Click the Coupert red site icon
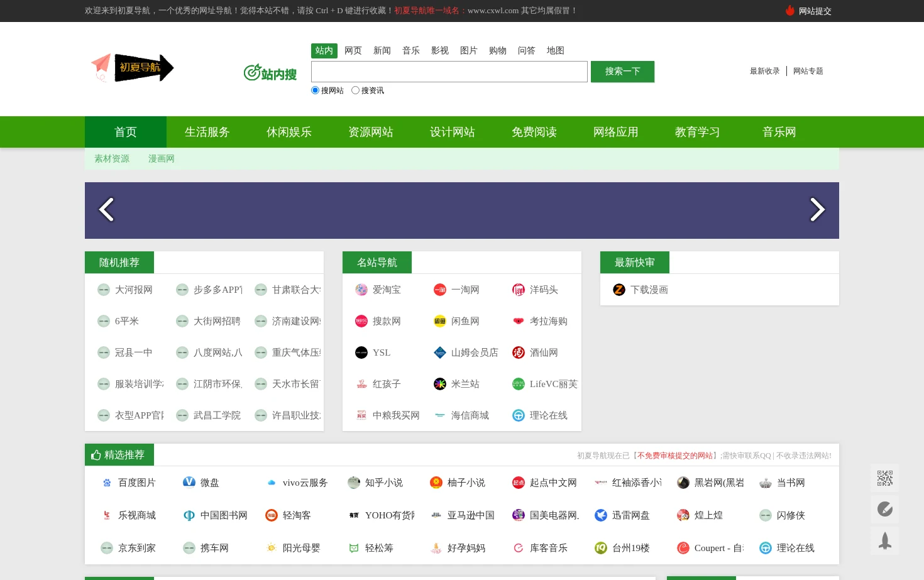The height and width of the screenshot is (580, 924). [683, 548]
